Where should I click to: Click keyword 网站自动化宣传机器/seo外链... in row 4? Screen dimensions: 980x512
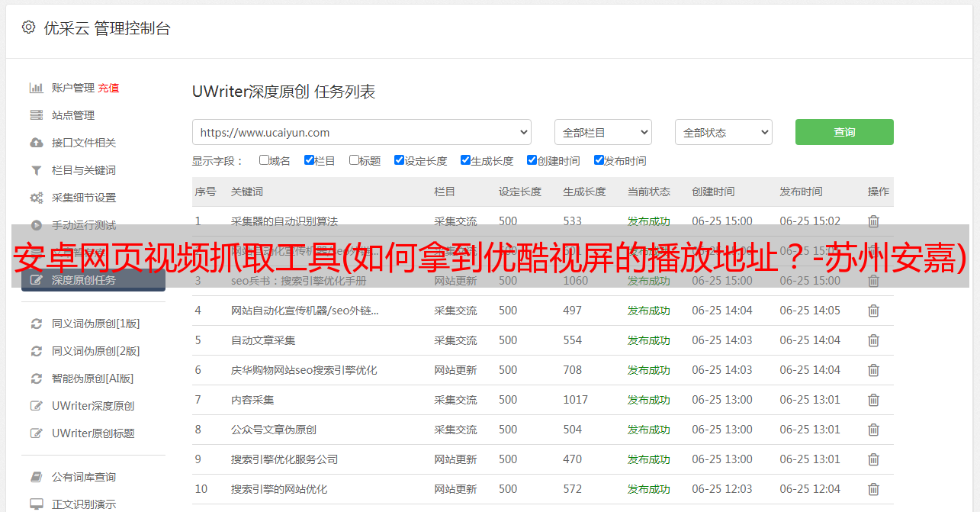click(305, 311)
